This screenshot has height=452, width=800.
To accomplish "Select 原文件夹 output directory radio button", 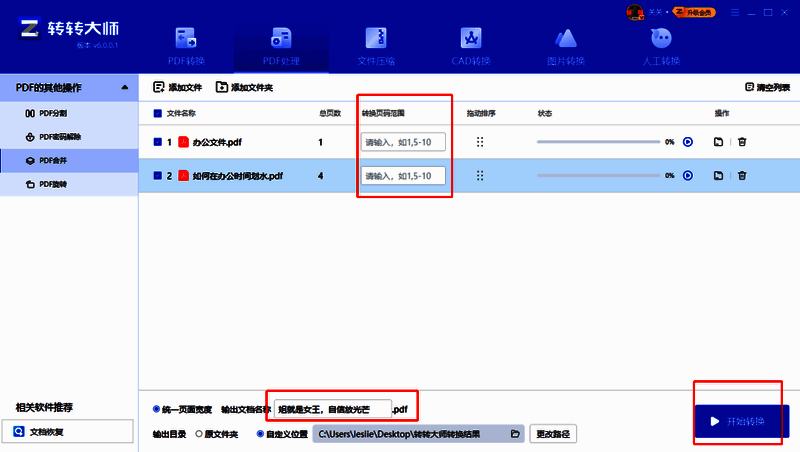I will tap(198, 434).
